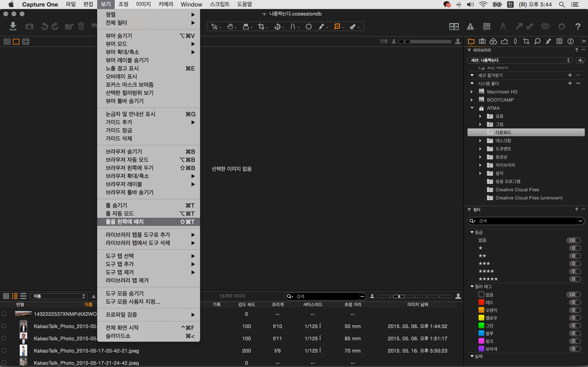Select the pan hand cursor tool

(x=230, y=27)
